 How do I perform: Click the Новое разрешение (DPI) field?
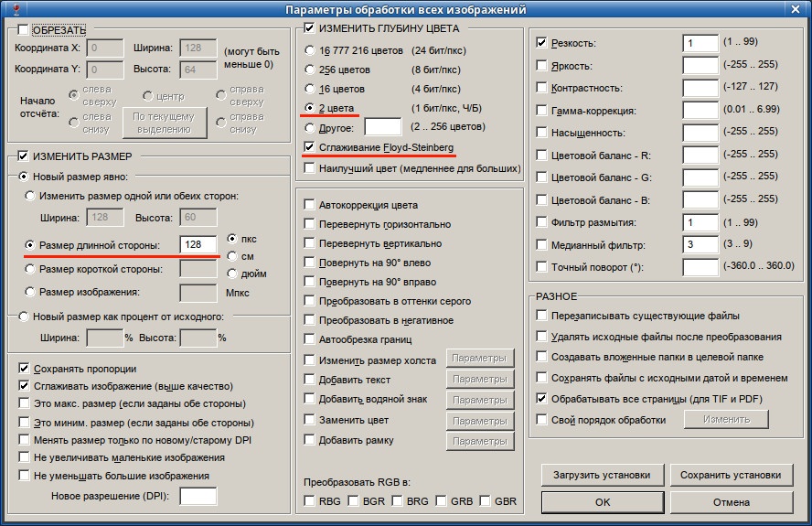(198, 496)
